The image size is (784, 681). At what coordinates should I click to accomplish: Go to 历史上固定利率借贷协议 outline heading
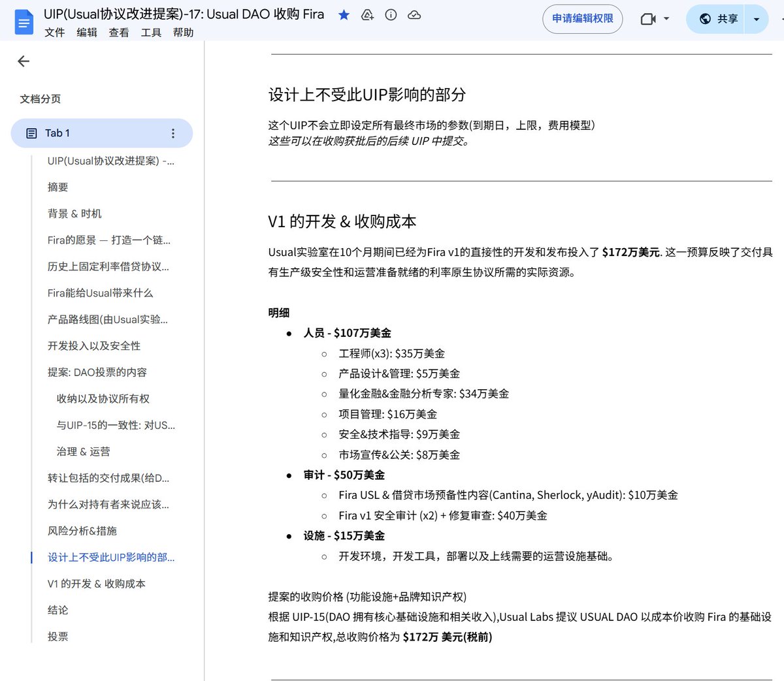108,266
